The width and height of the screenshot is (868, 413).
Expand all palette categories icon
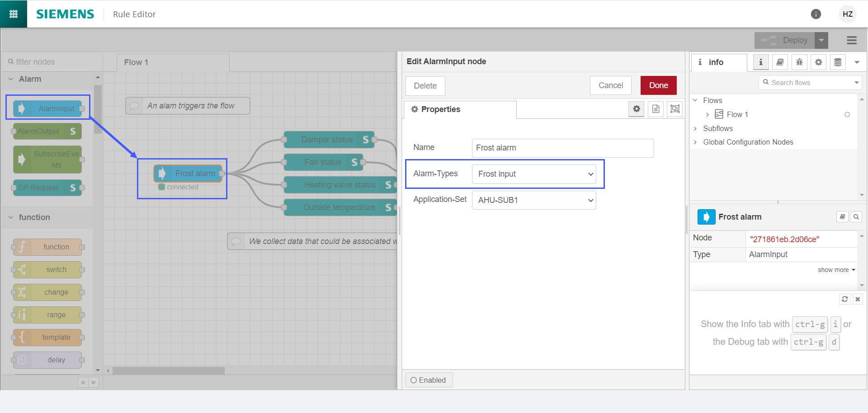[93, 383]
